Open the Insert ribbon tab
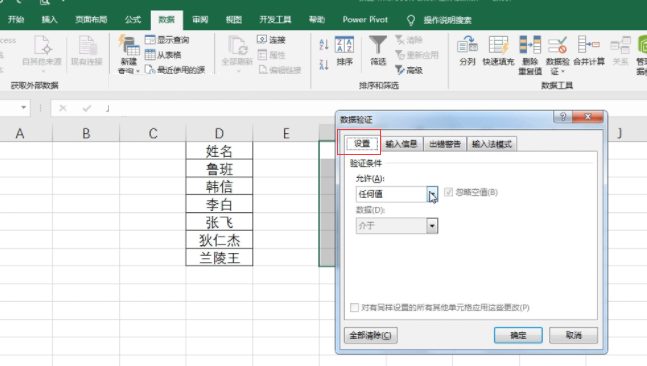 49,19
